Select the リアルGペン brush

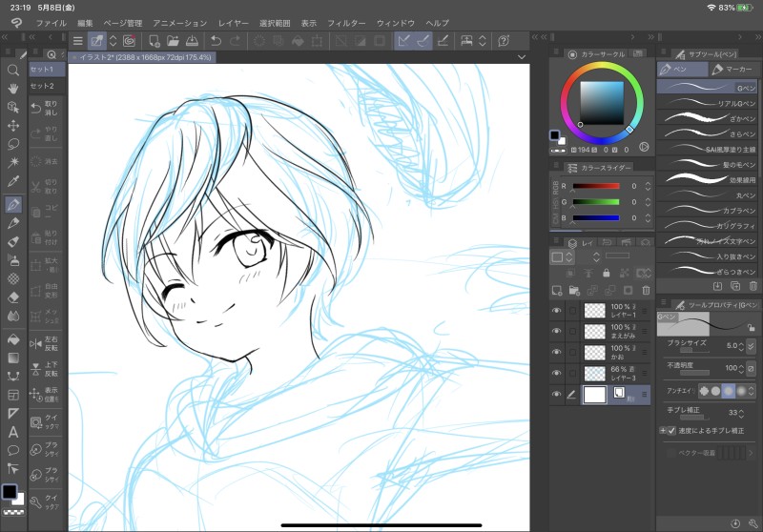click(x=707, y=103)
